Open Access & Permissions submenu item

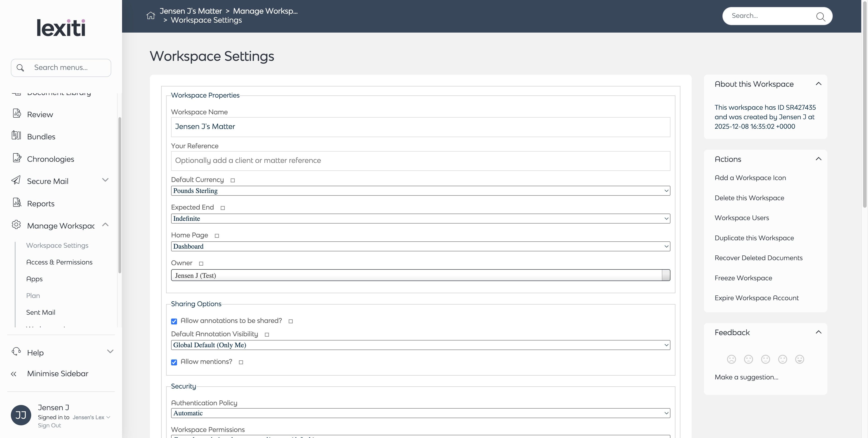(x=59, y=262)
